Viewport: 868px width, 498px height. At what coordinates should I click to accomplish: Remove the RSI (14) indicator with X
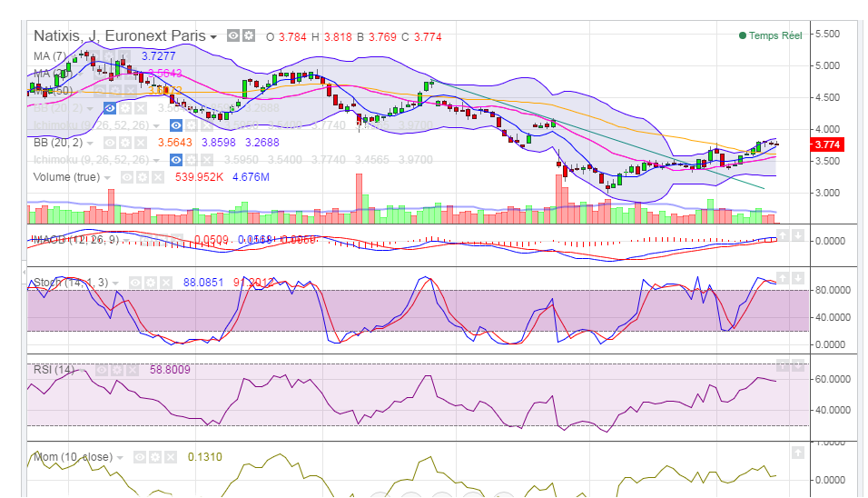coord(132,370)
